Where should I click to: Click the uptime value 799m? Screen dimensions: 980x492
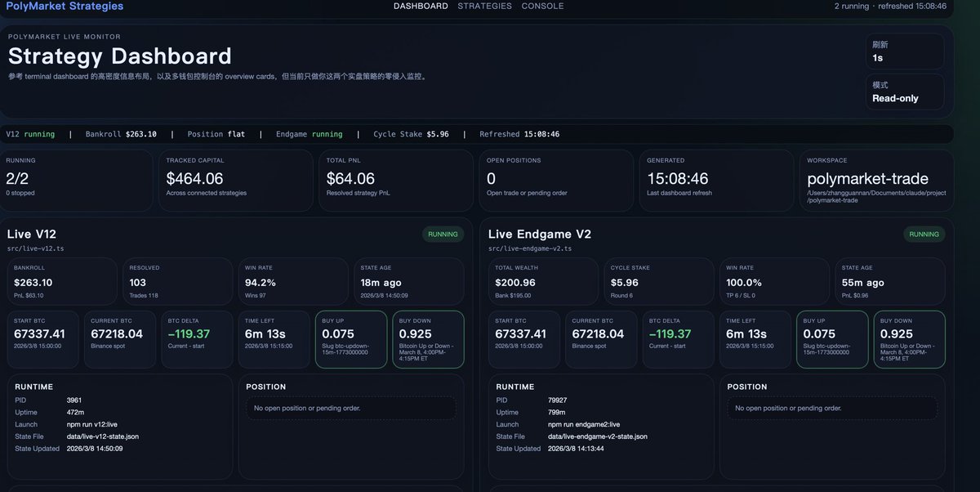pyautogui.click(x=556, y=413)
